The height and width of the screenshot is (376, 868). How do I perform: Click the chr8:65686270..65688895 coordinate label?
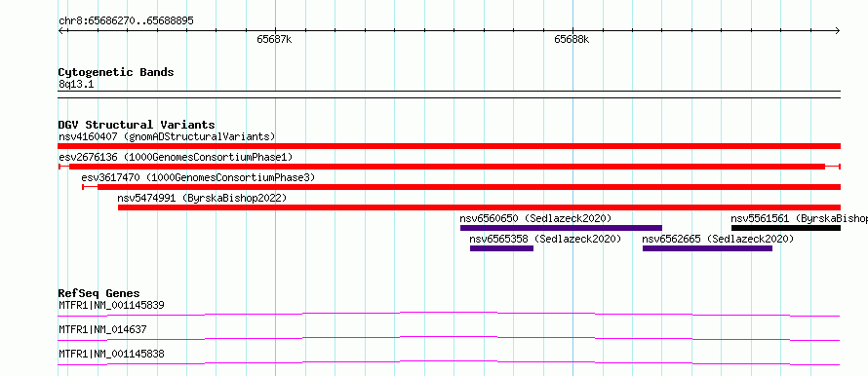point(126,21)
